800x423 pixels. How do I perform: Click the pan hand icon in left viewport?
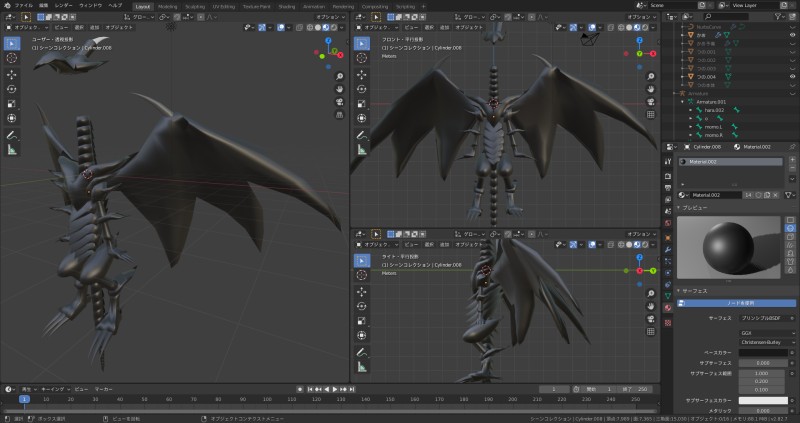[x=341, y=90]
